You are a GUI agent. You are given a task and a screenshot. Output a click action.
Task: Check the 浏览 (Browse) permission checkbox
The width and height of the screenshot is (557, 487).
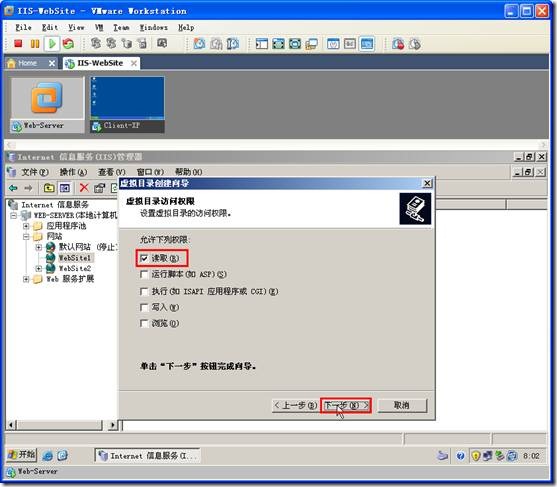144,324
